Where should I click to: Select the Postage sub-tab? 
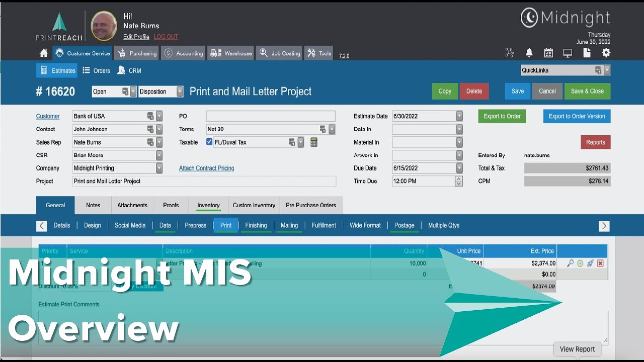click(405, 225)
